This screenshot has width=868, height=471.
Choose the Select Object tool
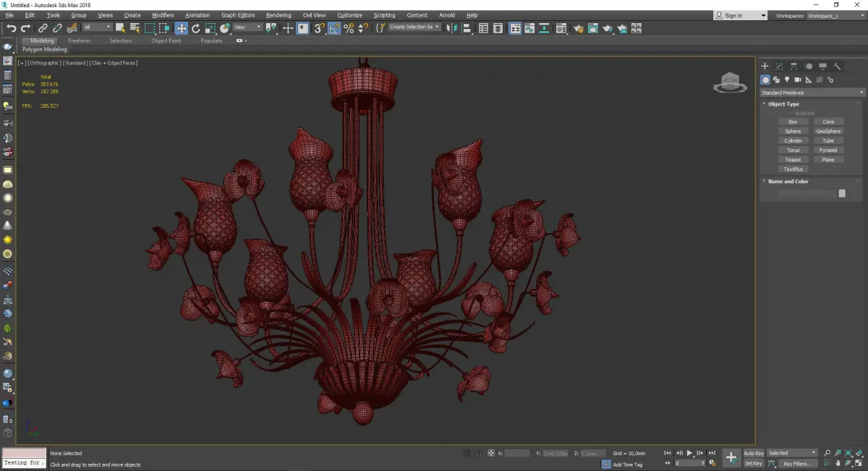[x=120, y=28]
